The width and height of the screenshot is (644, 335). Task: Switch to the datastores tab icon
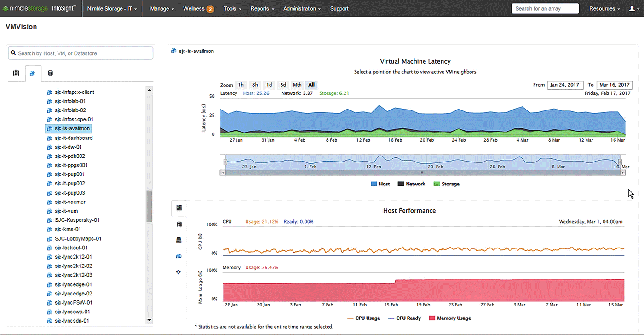click(50, 73)
